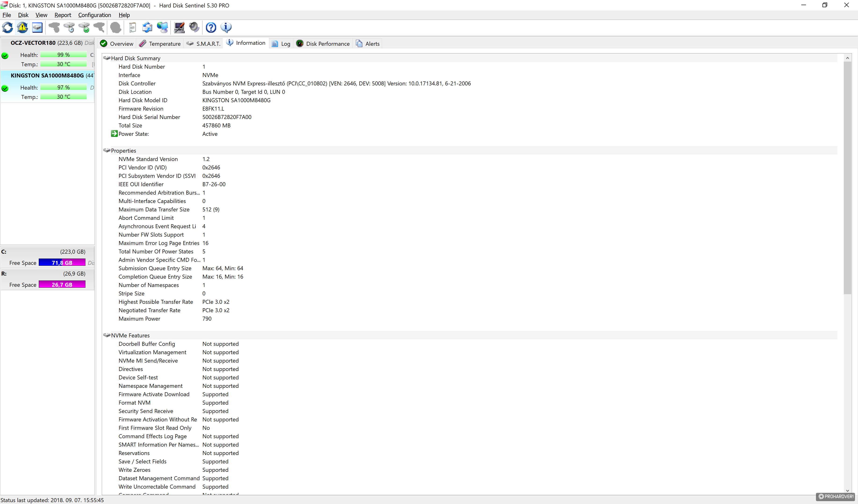This screenshot has width=858, height=504.
Task: Click the NVMe Features section header
Action: [470, 335]
